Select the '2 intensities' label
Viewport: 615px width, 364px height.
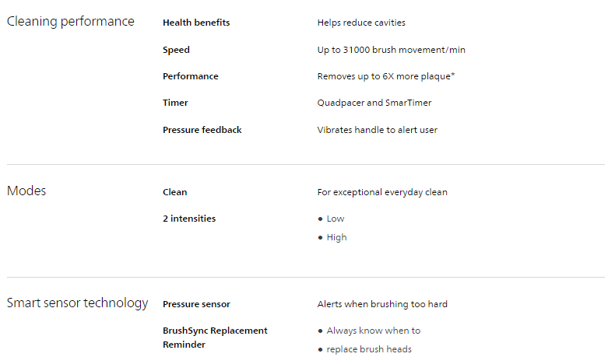tap(189, 219)
